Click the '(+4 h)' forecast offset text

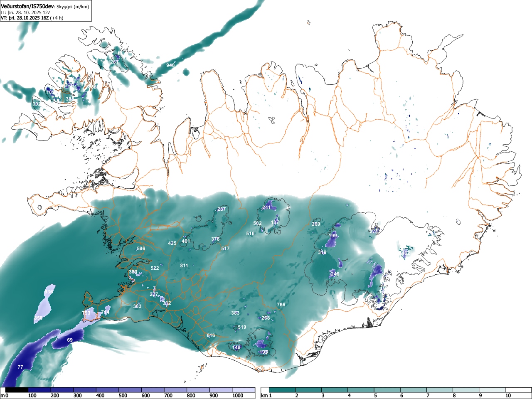(56, 18)
